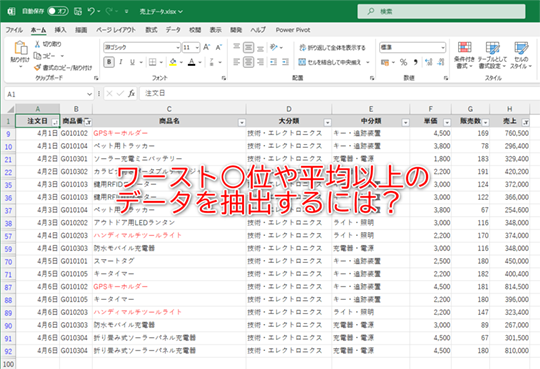Open the 中分類 column filter button
Image resolution: width=540 pixels, height=369 pixels.
click(x=406, y=122)
